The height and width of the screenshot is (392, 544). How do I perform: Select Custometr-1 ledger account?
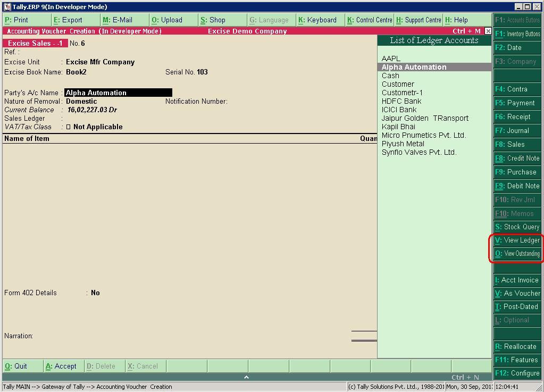point(434,93)
